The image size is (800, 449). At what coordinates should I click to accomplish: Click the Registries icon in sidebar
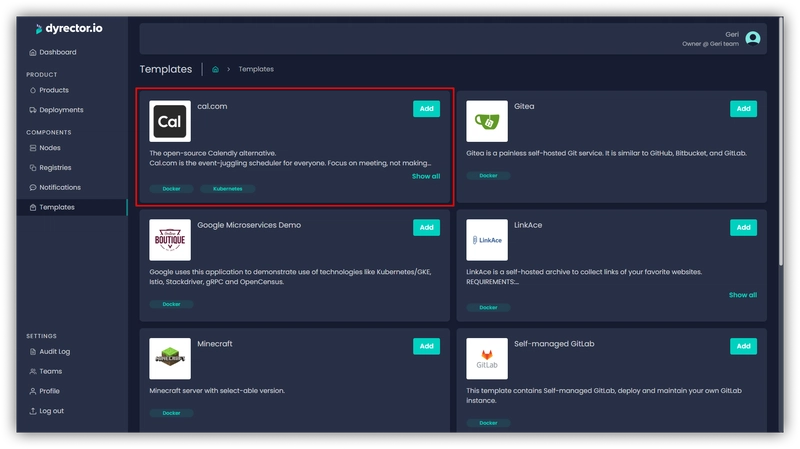33,167
